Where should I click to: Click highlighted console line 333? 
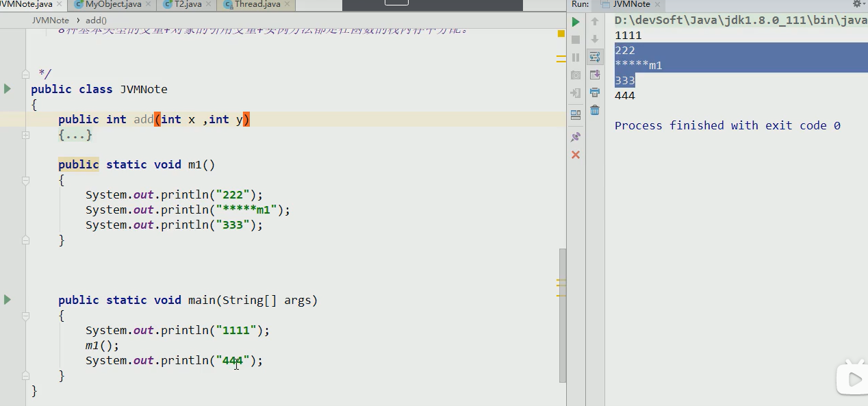point(625,81)
